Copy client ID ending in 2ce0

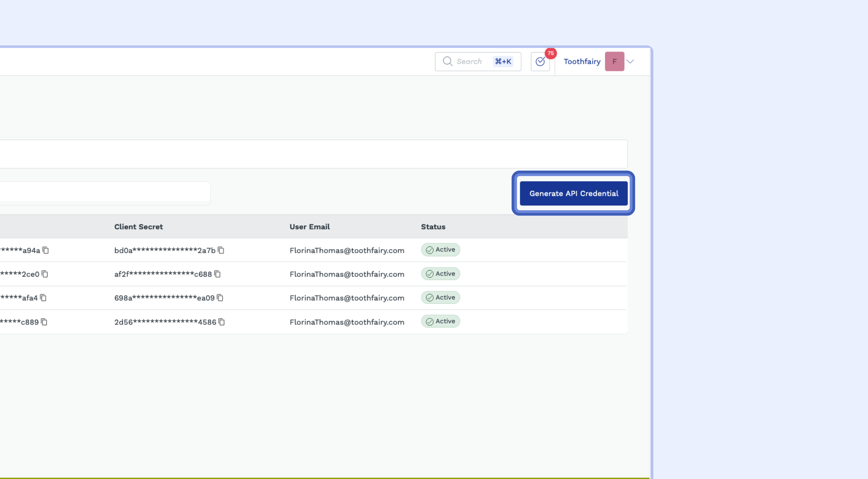[x=45, y=274]
